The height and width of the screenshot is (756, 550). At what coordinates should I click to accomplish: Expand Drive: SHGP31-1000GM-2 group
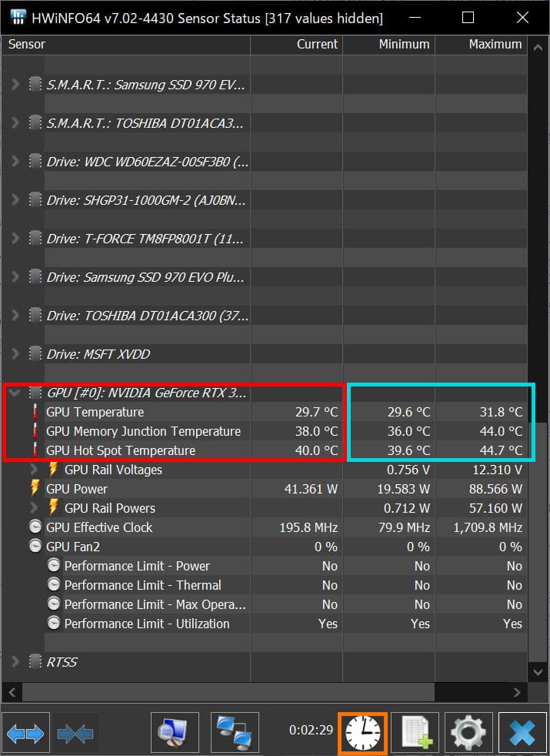pos(15,199)
